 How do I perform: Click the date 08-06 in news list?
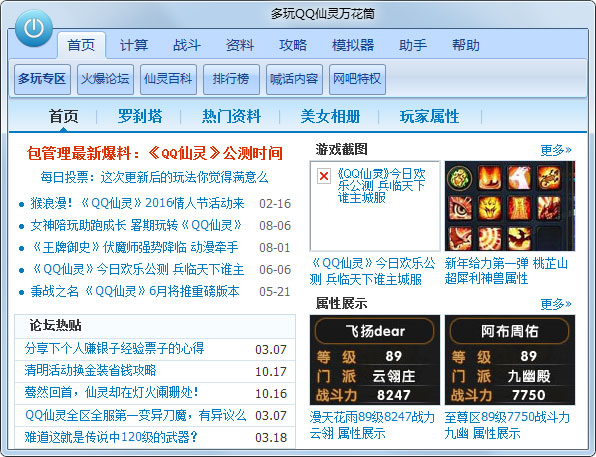tap(275, 226)
